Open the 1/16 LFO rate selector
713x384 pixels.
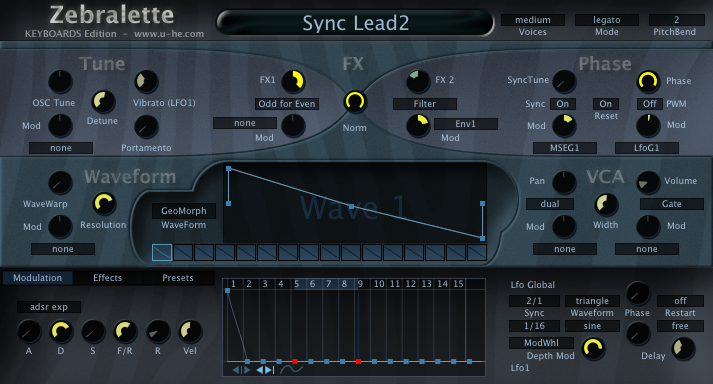pos(534,326)
